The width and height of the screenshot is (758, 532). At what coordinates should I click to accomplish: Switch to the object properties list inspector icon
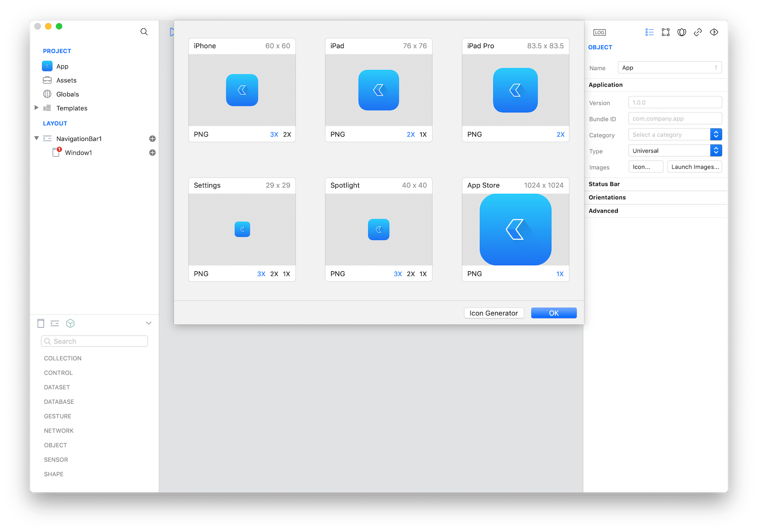tap(649, 32)
